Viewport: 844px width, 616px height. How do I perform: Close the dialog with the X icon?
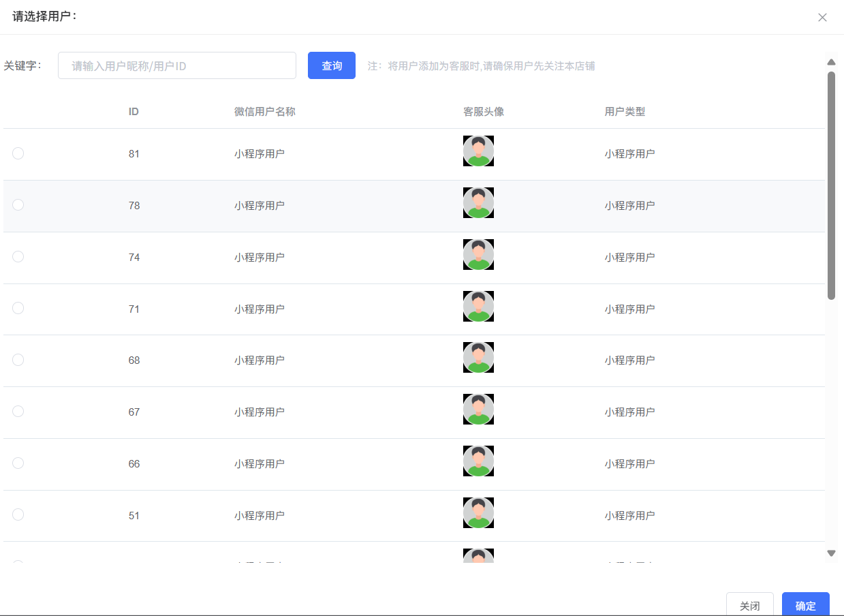pos(822,18)
